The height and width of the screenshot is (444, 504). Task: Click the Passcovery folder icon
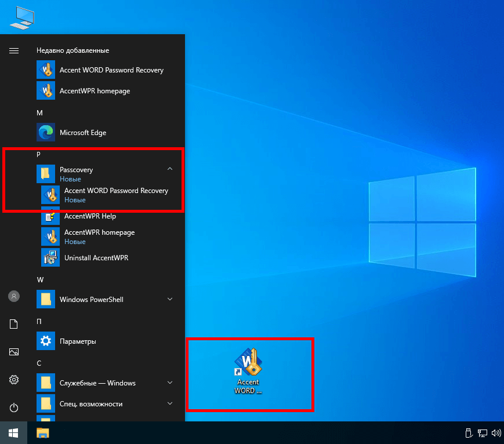[46, 174]
